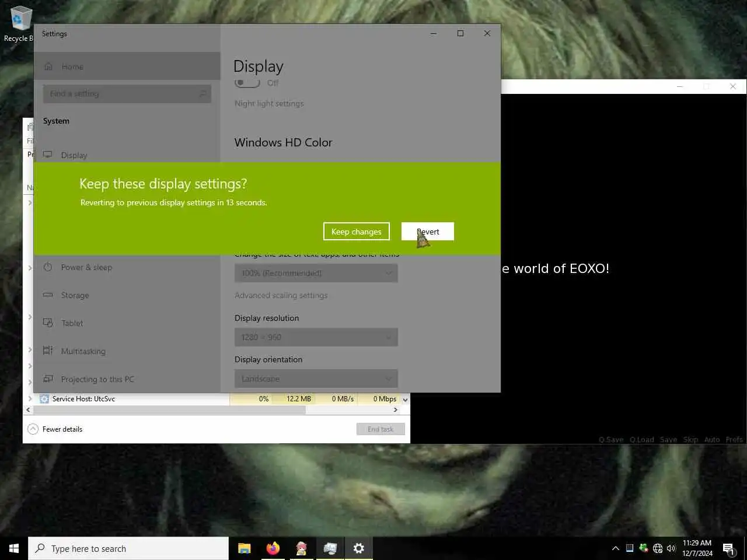This screenshot has height=560, width=747.
Task: Click the Storage drive icon
Action: coord(48,295)
